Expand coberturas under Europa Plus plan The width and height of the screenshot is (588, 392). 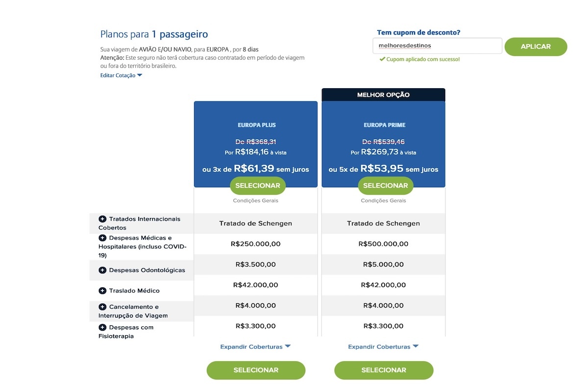click(x=255, y=346)
